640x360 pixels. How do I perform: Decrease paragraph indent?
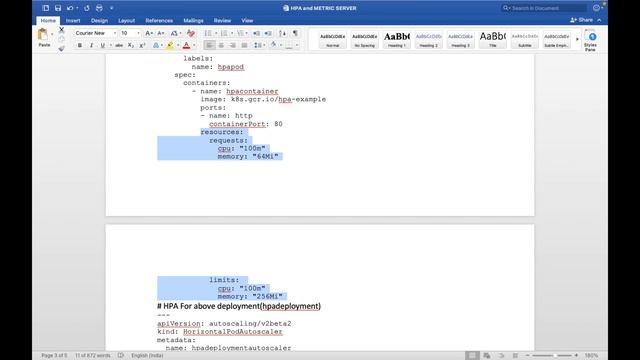[257, 33]
